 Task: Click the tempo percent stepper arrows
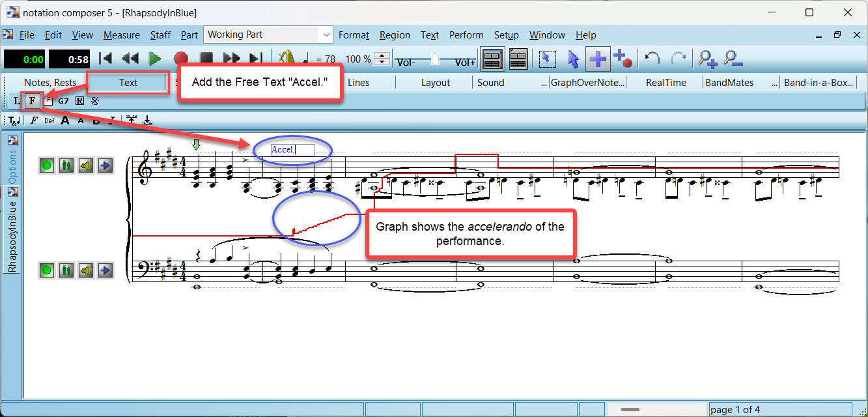tap(383, 59)
